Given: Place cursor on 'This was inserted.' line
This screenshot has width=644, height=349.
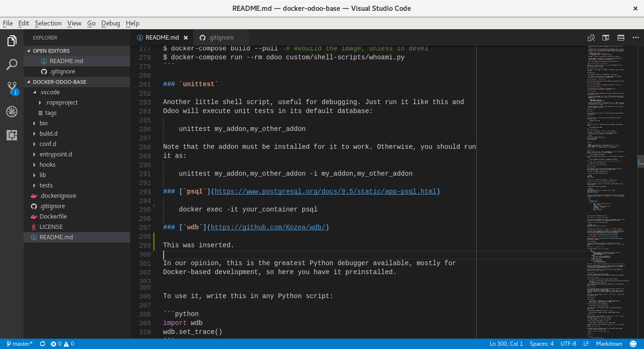Looking at the screenshot, I should click(x=198, y=245).
